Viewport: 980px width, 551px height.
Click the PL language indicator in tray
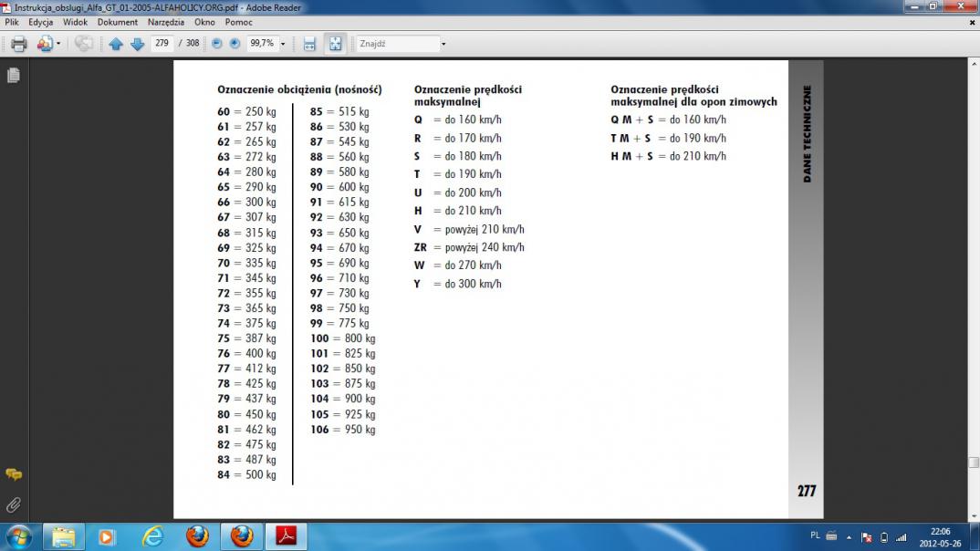pos(815,535)
